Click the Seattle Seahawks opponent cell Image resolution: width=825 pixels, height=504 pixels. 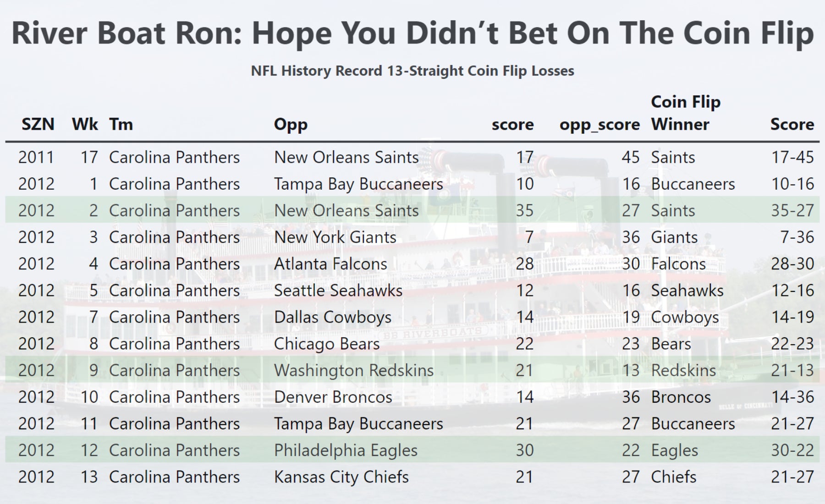click(338, 290)
